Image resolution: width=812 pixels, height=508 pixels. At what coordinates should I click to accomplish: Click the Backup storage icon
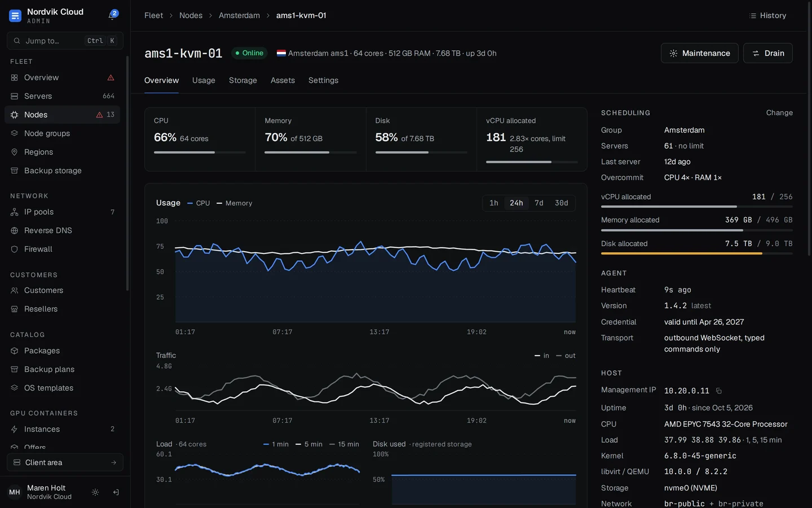click(x=15, y=170)
